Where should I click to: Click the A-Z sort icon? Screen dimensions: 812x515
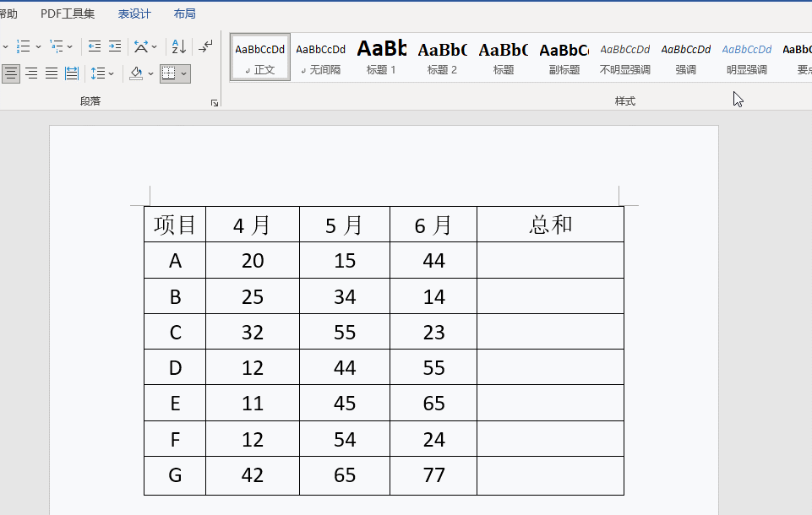click(x=178, y=46)
